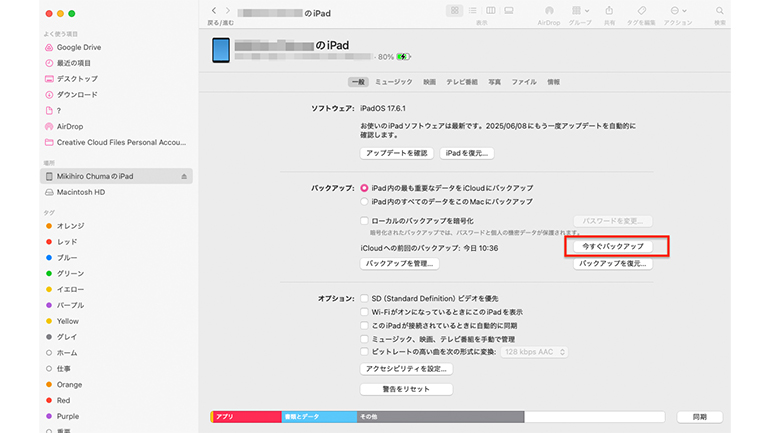Switch to the TV Shows (テレビ番組) tab
This screenshot has height=433, width=770.
coord(462,82)
